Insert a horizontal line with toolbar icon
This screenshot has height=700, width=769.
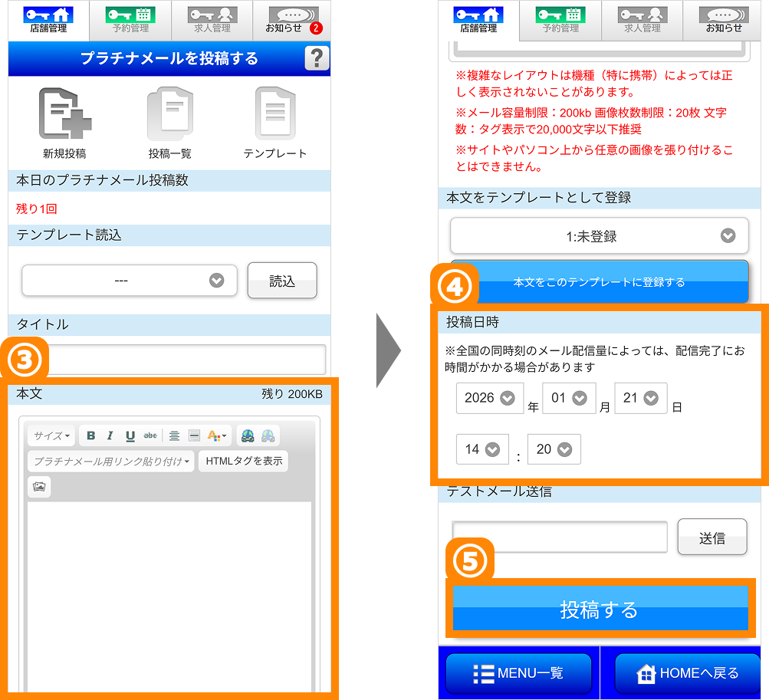point(194,435)
